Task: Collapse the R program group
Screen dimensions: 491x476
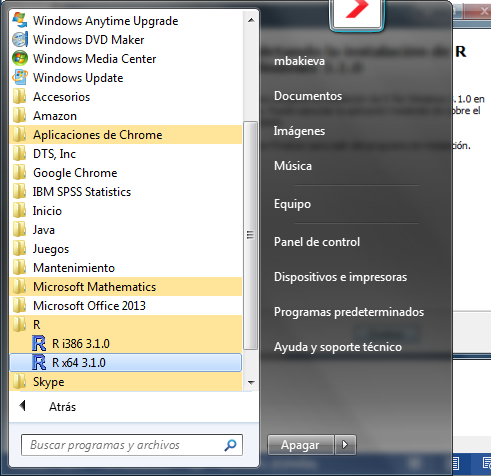Action: point(126,324)
